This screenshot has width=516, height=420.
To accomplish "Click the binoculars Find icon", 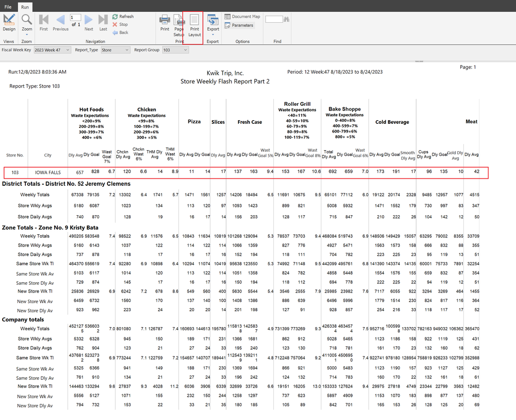I will click(x=287, y=20).
